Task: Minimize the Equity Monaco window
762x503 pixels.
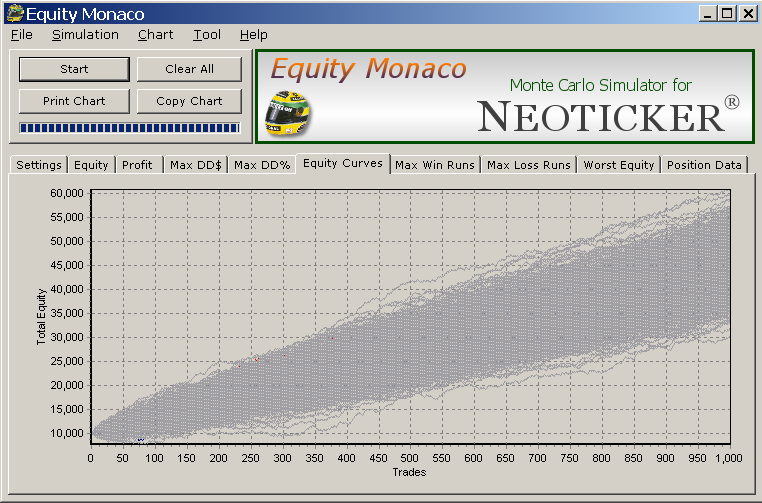Action: (708, 14)
